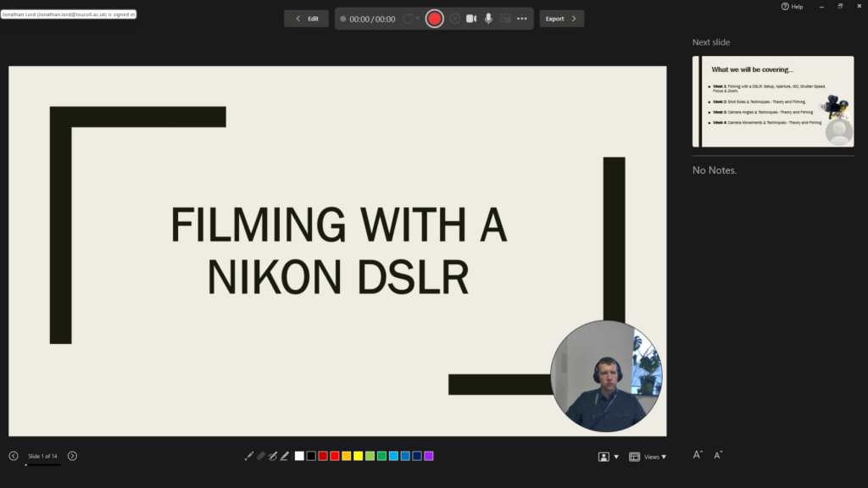Select the highlighter tool
This screenshot has height=488, width=868.
(x=283, y=456)
